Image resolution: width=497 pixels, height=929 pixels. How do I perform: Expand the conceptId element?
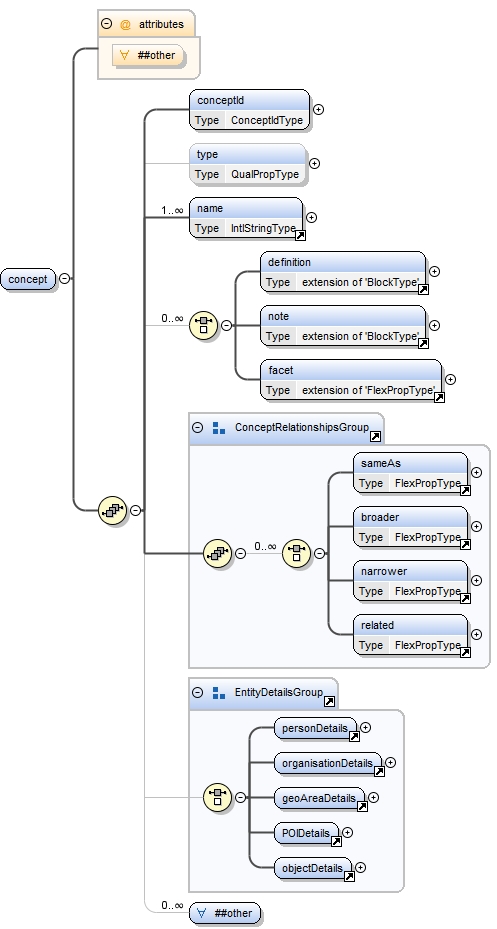point(318,110)
